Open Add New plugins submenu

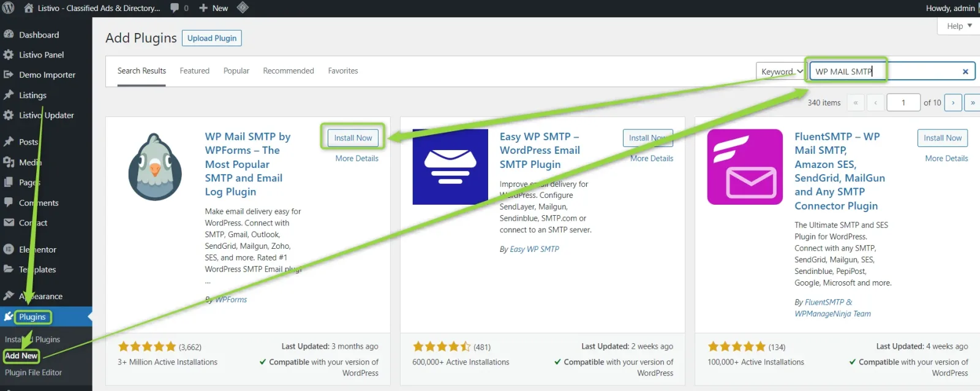(21, 355)
